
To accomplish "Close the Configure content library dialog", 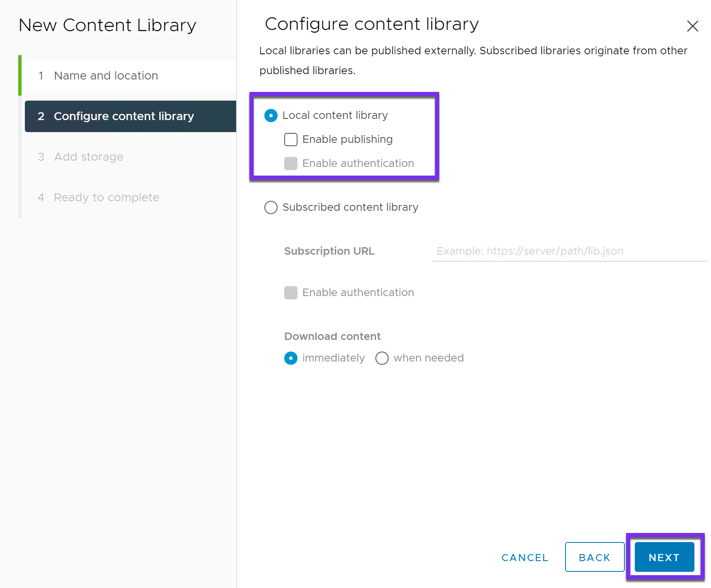I will tap(692, 26).
